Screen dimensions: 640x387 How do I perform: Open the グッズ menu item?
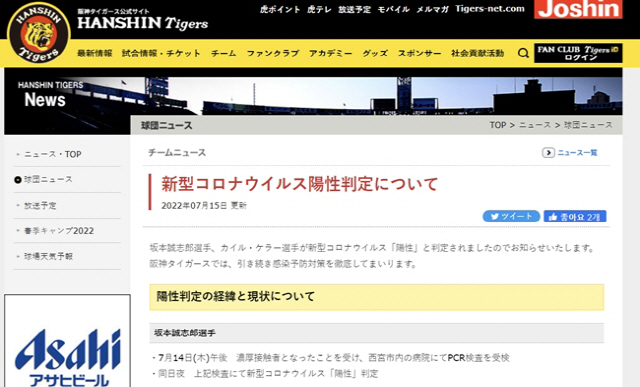pos(375,53)
